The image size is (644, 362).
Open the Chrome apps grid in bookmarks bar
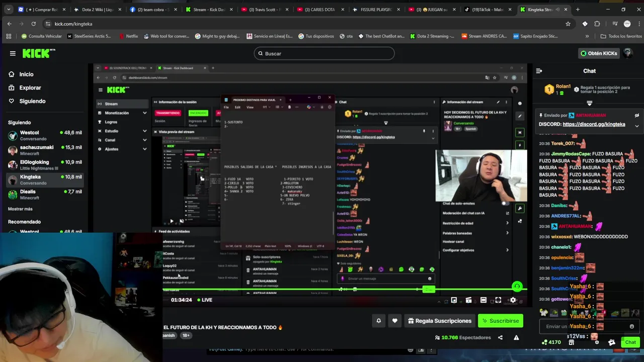9,36
